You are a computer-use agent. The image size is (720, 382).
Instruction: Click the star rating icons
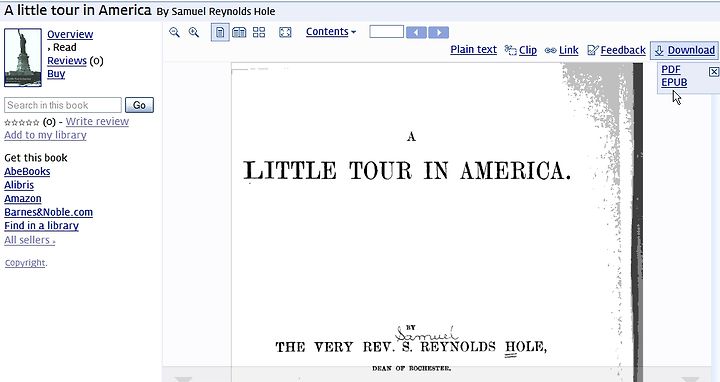pos(22,122)
